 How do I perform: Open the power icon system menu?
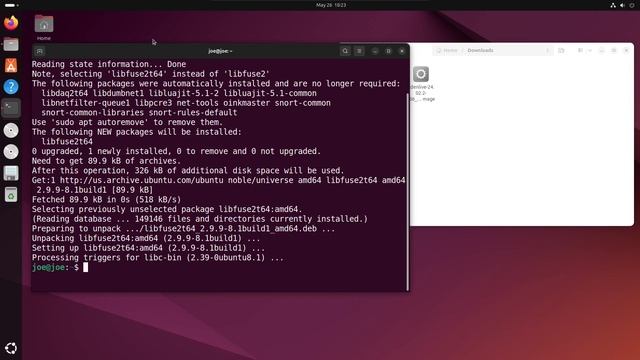[632, 5]
